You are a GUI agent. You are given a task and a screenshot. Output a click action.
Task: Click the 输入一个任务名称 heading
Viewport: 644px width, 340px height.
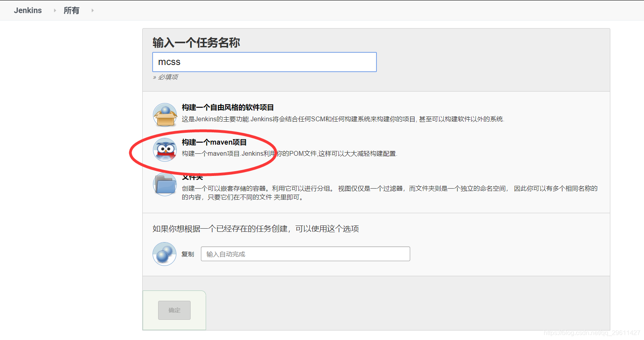[x=196, y=42]
